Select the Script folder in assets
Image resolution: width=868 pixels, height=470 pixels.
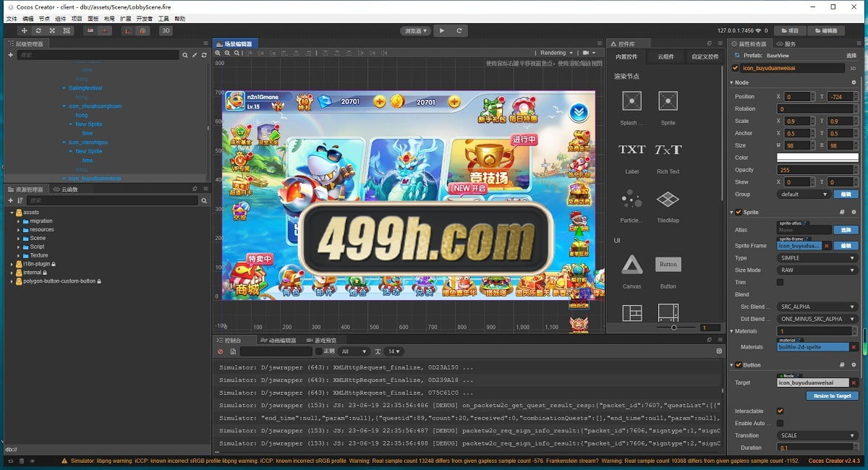pos(38,247)
